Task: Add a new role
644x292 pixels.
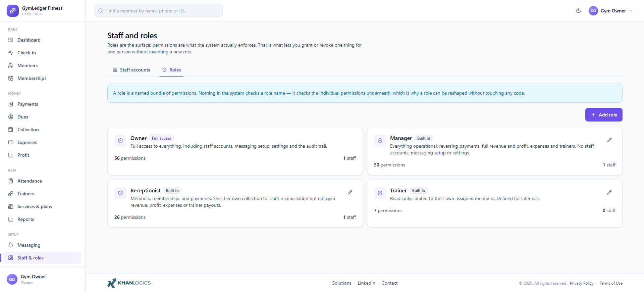Action: coord(604,115)
